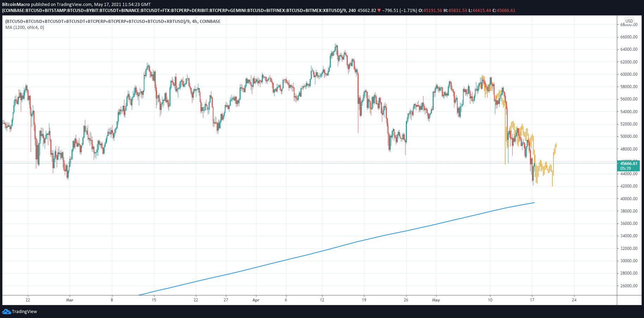Click the 48000.00 price axis label
The height and width of the screenshot is (318, 644).
click(x=629, y=149)
